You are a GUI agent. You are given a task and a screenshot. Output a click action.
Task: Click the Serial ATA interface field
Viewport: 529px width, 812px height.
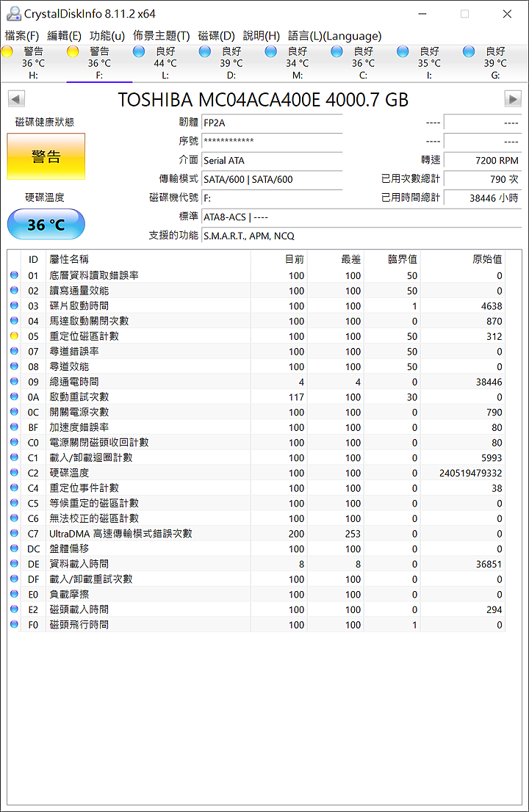pos(272,161)
